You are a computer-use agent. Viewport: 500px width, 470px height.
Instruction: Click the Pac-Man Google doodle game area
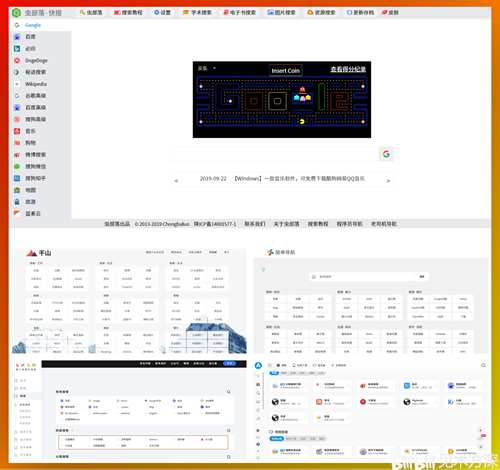pos(282,100)
